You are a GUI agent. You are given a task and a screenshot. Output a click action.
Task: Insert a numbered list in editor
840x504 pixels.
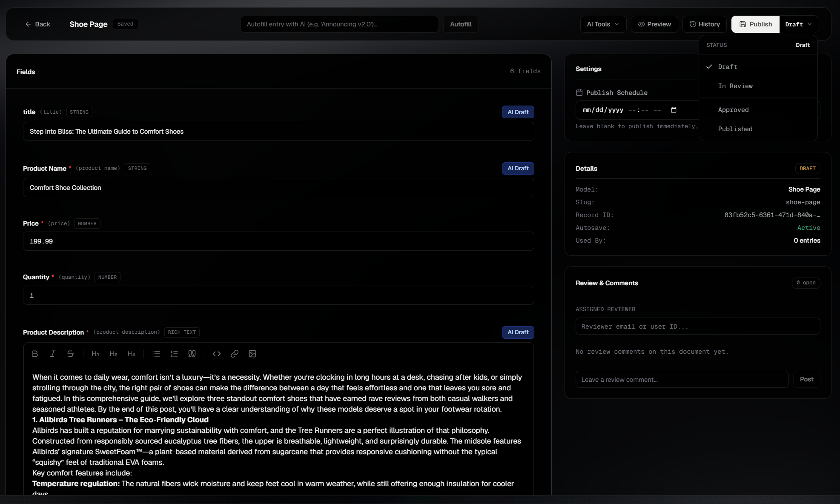click(x=174, y=354)
